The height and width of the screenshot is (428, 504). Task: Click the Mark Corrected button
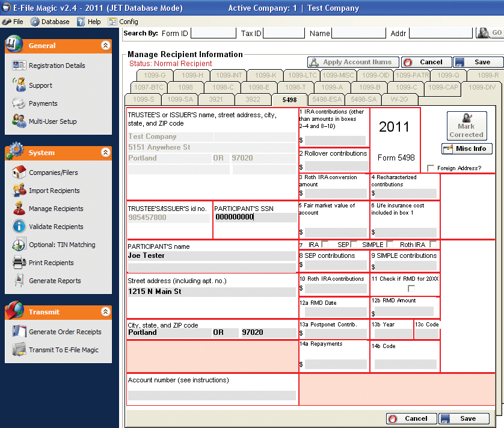[466, 126]
